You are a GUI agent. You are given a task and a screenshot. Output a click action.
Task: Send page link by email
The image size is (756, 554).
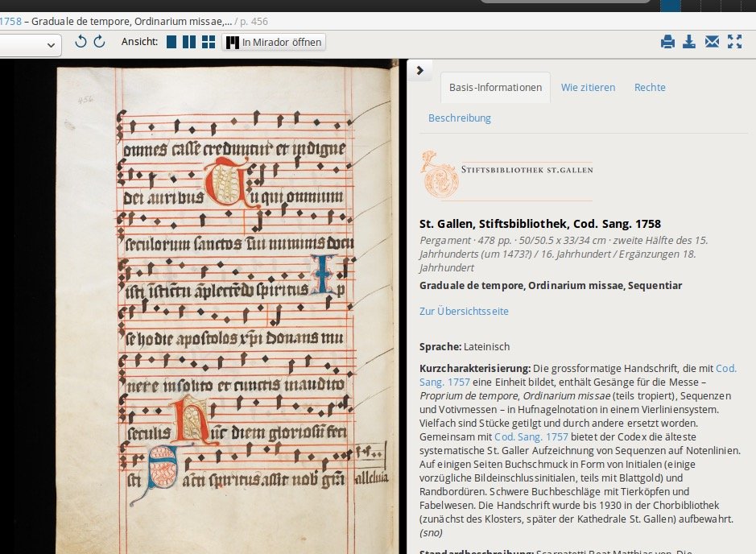click(x=712, y=42)
